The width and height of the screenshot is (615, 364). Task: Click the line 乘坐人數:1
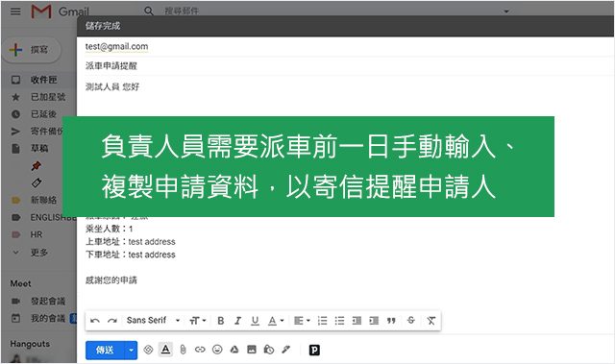point(109,229)
